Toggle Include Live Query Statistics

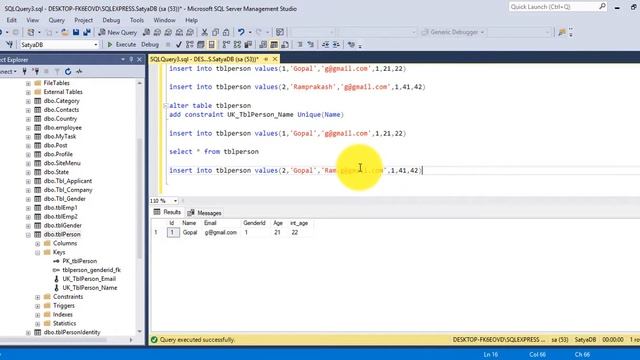click(237, 44)
